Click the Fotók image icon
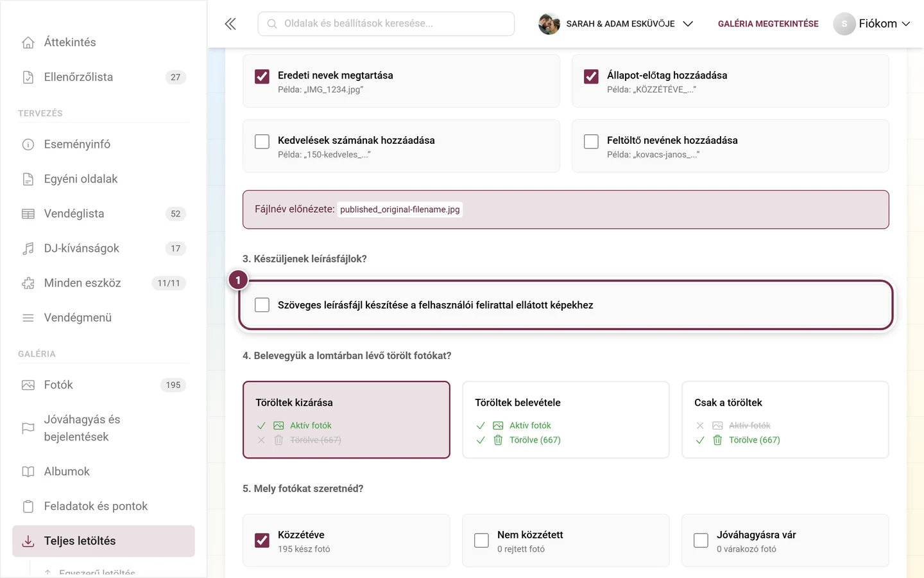Screen dimensions: 924x578 click(28, 385)
